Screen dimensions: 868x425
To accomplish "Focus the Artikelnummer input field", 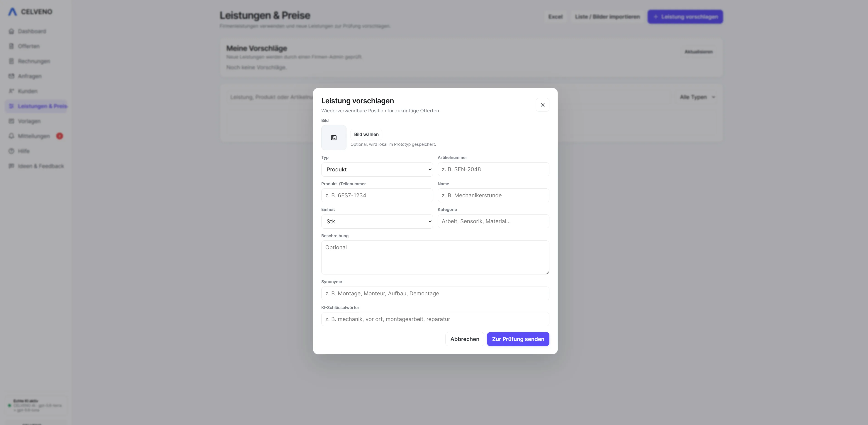I will [493, 169].
